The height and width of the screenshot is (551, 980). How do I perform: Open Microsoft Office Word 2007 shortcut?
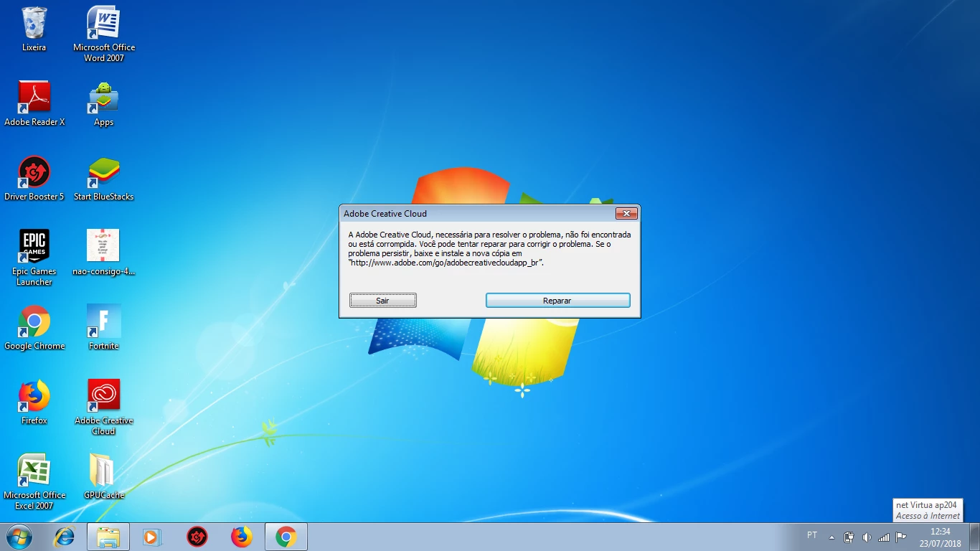[x=104, y=34]
